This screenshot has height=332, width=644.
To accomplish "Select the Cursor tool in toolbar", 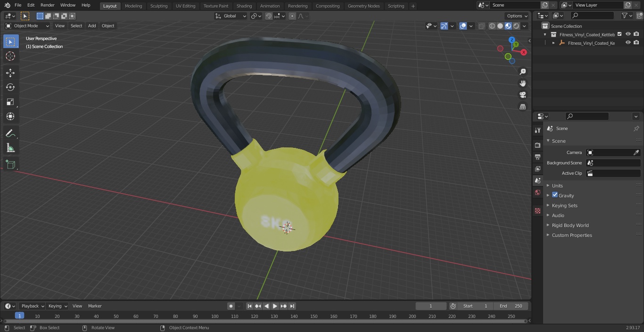I will click(x=10, y=56).
